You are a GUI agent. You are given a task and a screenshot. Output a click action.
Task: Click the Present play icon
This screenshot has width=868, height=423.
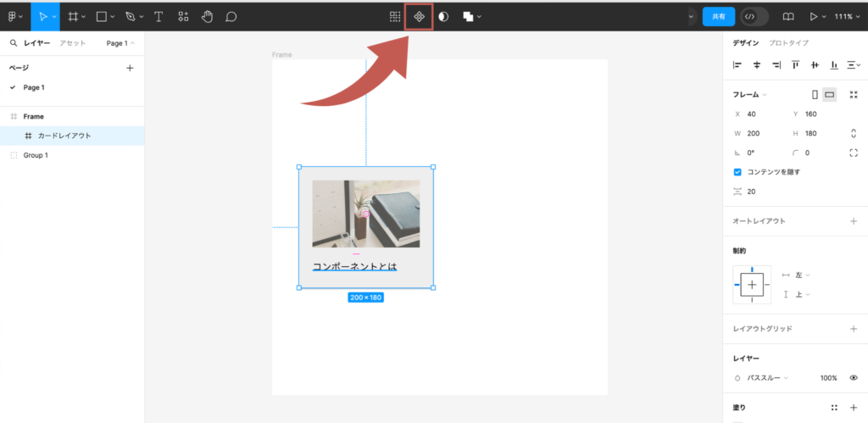coord(814,17)
